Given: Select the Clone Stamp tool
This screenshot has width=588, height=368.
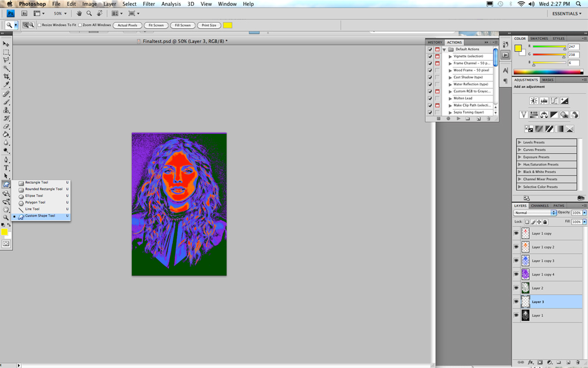Looking at the screenshot, I should click(6, 111).
